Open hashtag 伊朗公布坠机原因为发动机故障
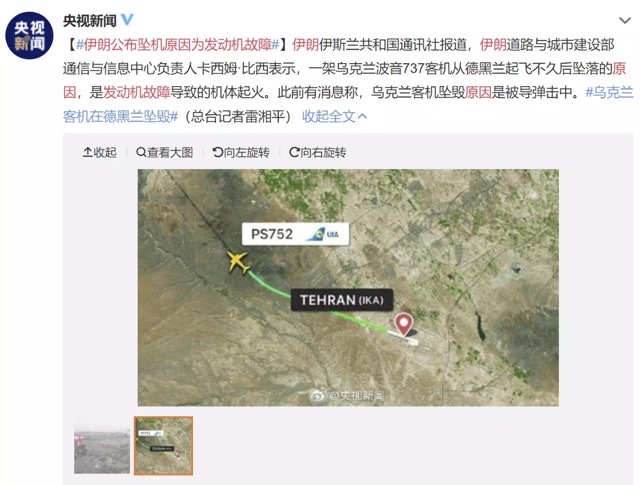This screenshot has width=640, height=485. (178, 44)
